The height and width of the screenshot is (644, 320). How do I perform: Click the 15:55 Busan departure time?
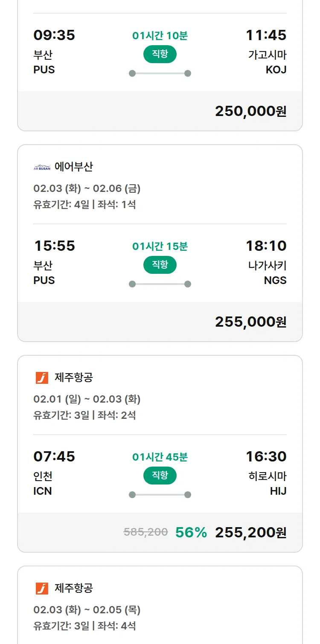click(x=54, y=246)
